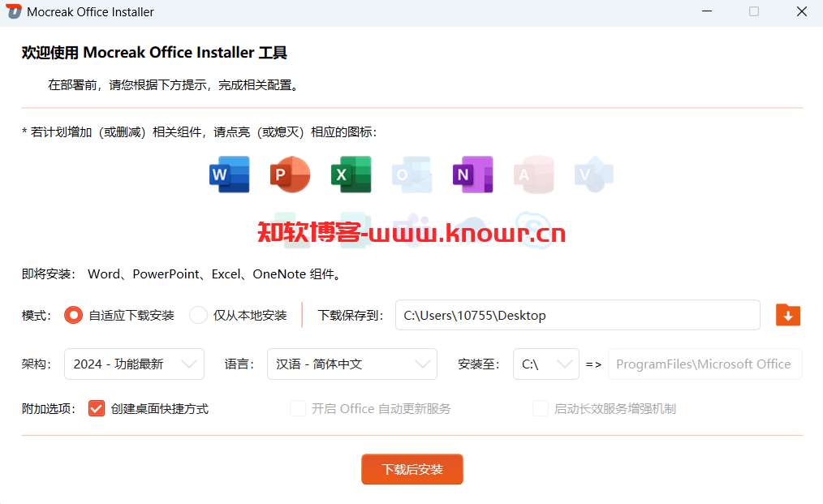The height and width of the screenshot is (504, 823).
Task: Click the 模式 label
Action: point(36,316)
